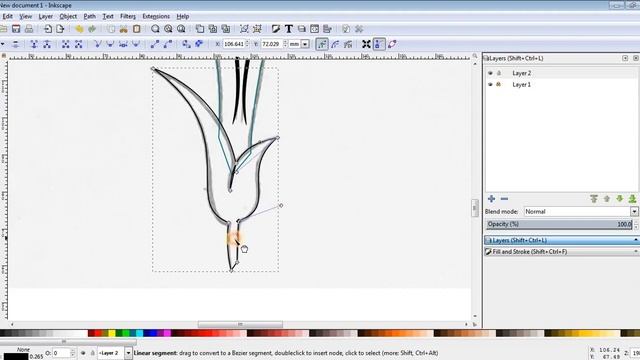Toggle Layer 2 lock icon

499,73
